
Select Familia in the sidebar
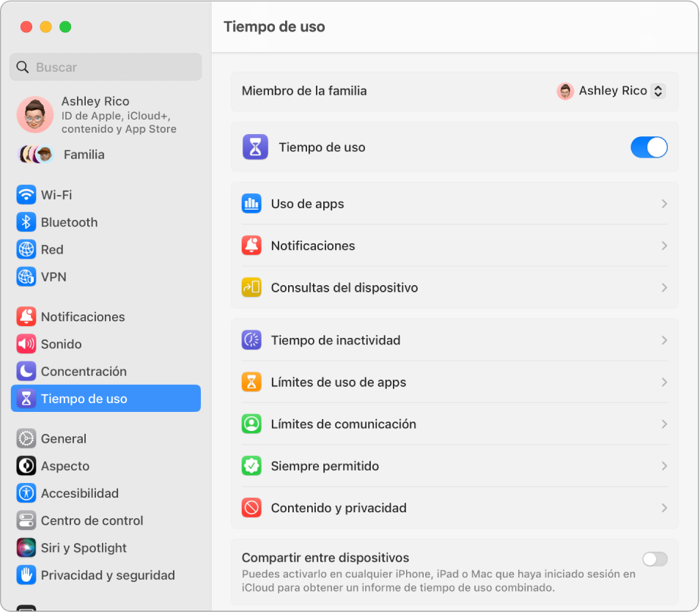[x=106, y=155]
